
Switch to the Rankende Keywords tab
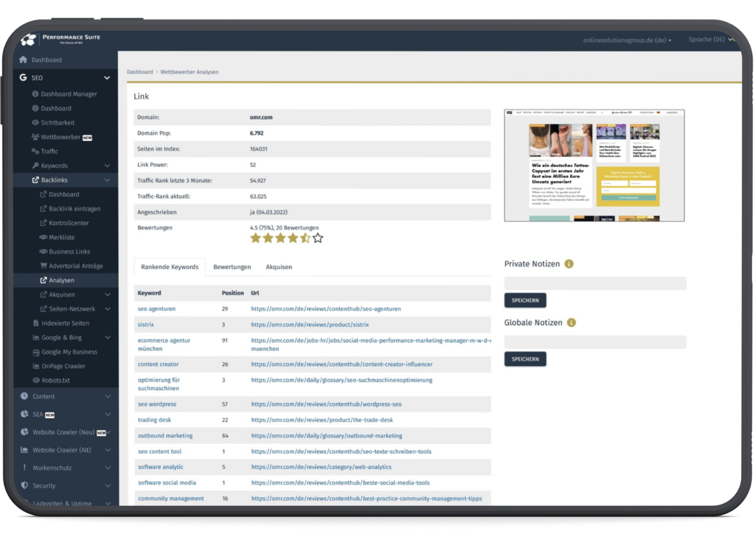pos(170,267)
